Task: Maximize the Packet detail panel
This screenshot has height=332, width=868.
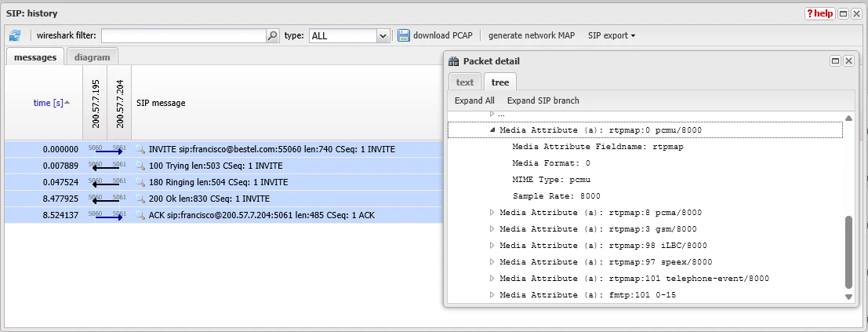Action: (x=836, y=61)
